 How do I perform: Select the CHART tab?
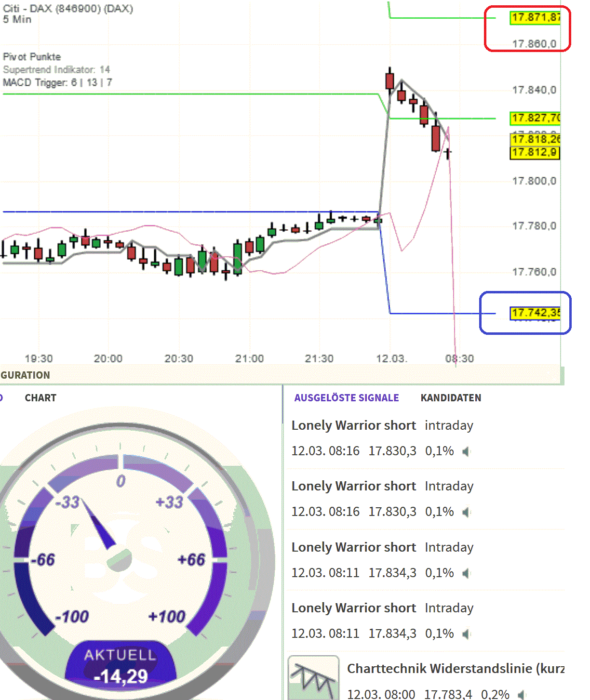click(x=40, y=397)
